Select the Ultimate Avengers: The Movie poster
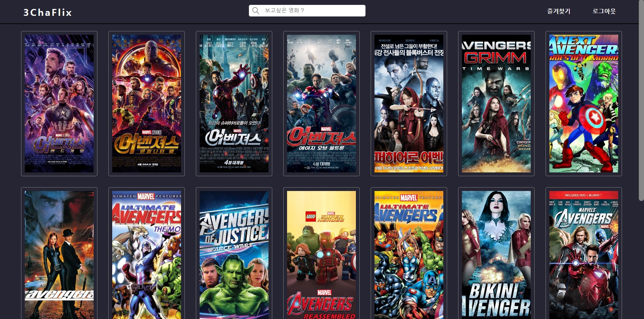Image resolution: width=644 pixels, height=319 pixels. coord(147,255)
